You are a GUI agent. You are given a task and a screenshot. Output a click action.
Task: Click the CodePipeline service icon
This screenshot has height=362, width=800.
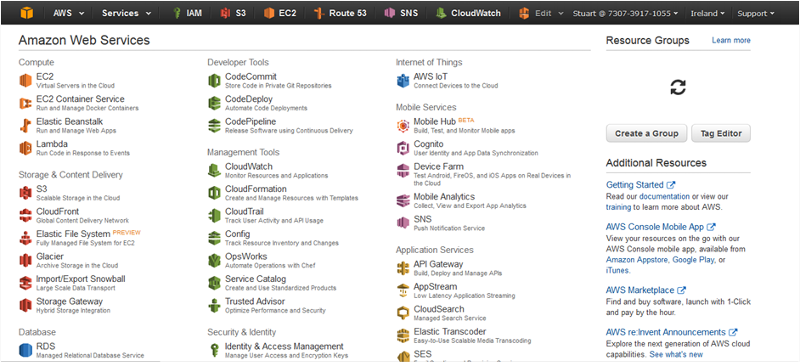pos(214,125)
